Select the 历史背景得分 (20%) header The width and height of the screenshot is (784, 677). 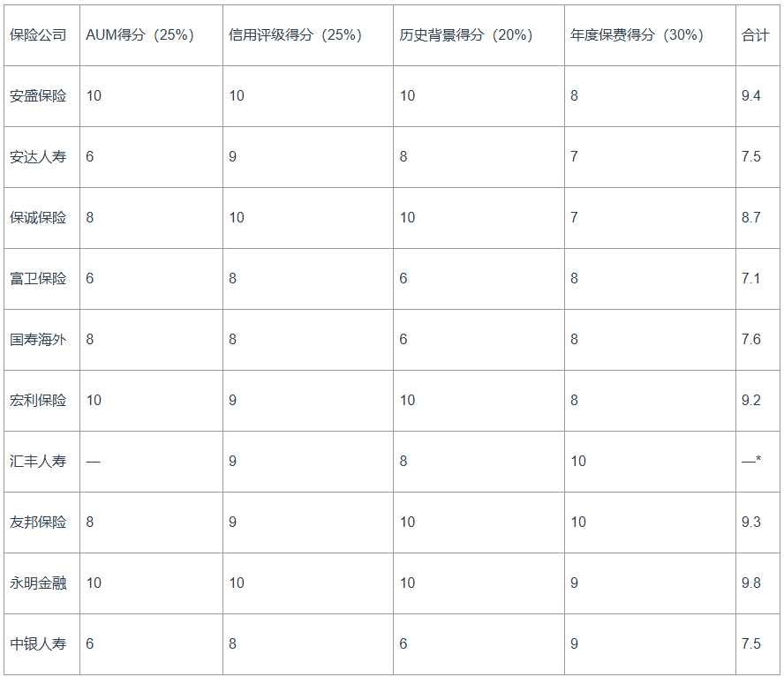[466, 35]
